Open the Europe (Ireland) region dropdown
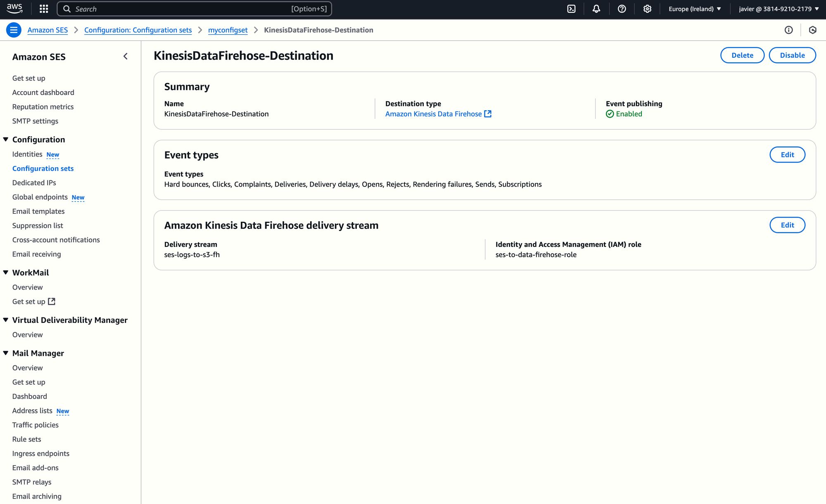Screen dimensions: 826x504 point(695,9)
